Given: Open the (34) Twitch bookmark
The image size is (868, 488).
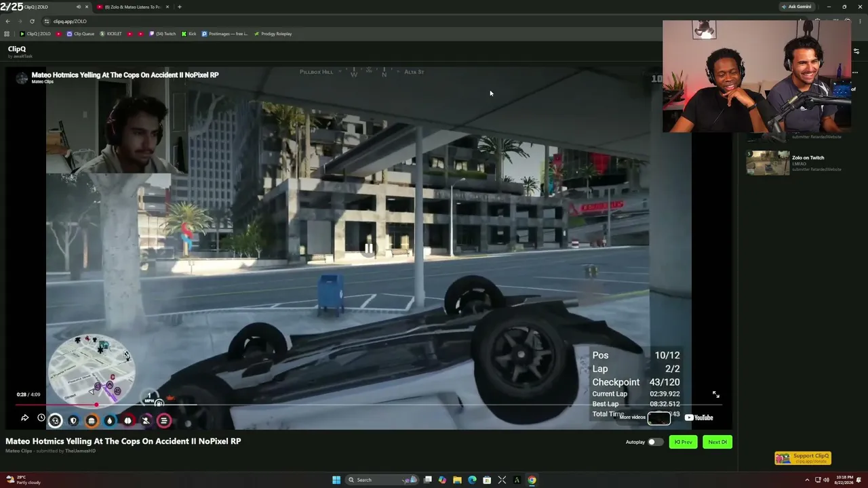Looking at the screenshot, I should click(163, 34).
